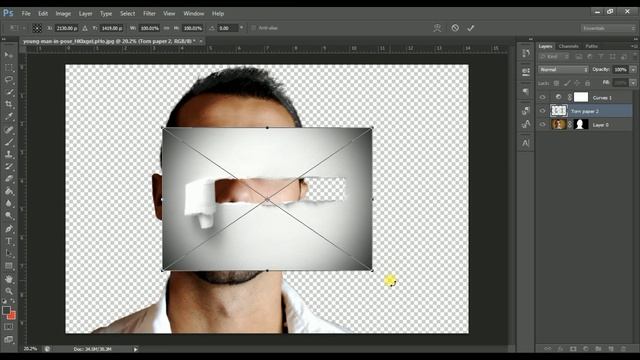Screen dimensions: 640x360
Task: Open the Edit menu
Action: (x=43, y=13)
